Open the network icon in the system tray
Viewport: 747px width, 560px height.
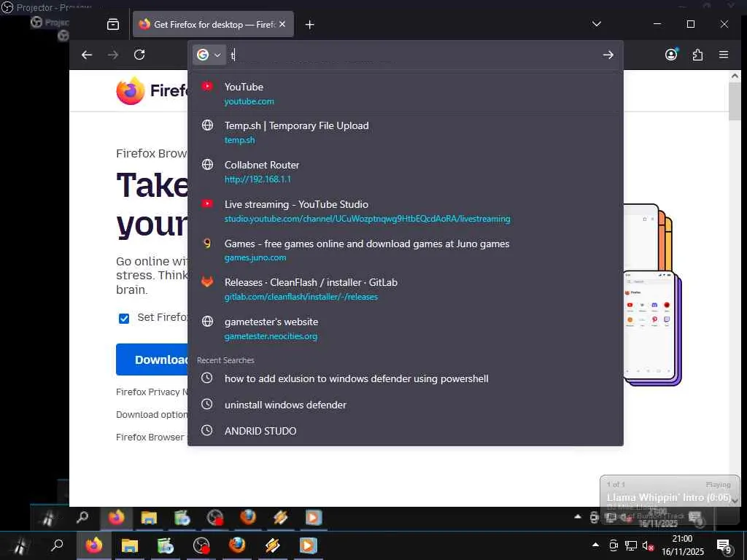point(631,545)
